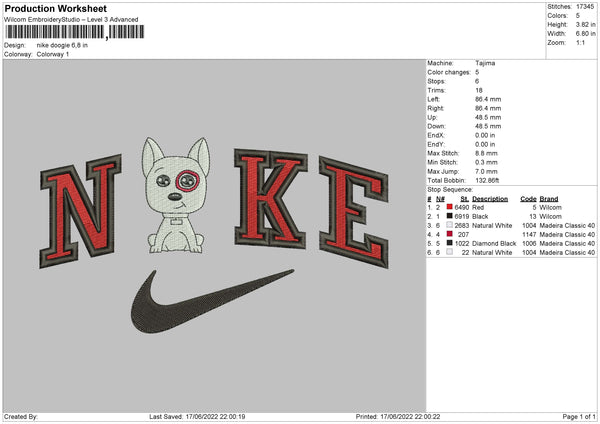Click the Description column header

point(490,199)
